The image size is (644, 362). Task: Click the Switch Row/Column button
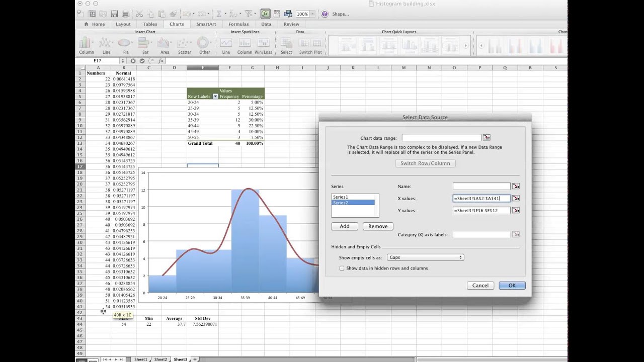[x=425, y=163]
